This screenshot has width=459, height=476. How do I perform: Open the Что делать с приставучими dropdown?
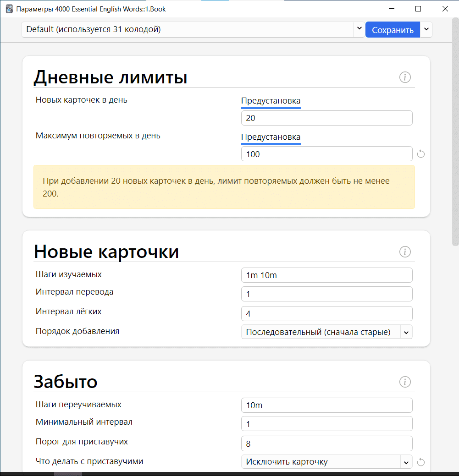point(326,462)
